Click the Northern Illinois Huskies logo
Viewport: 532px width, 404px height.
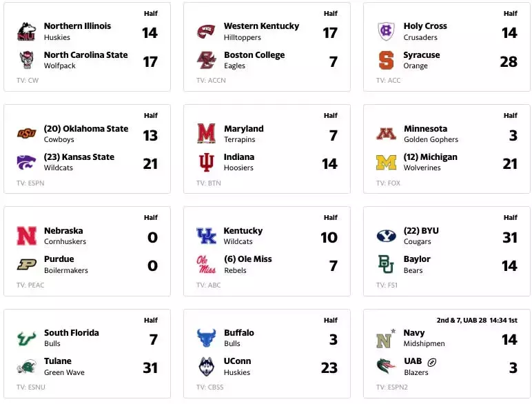point(26,32)
